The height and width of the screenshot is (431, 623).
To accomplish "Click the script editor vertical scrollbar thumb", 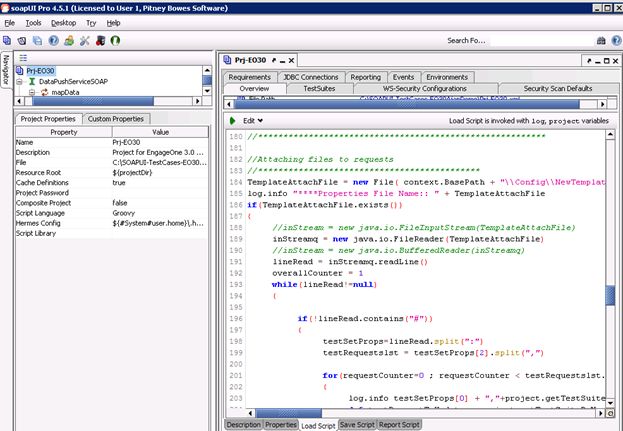I will [x=610, y=296].
